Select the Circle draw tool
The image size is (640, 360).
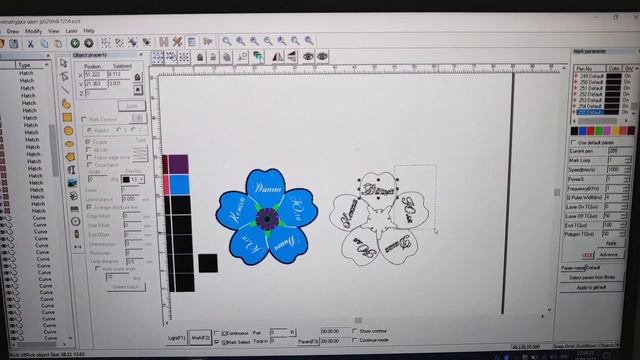pos(68,131)
